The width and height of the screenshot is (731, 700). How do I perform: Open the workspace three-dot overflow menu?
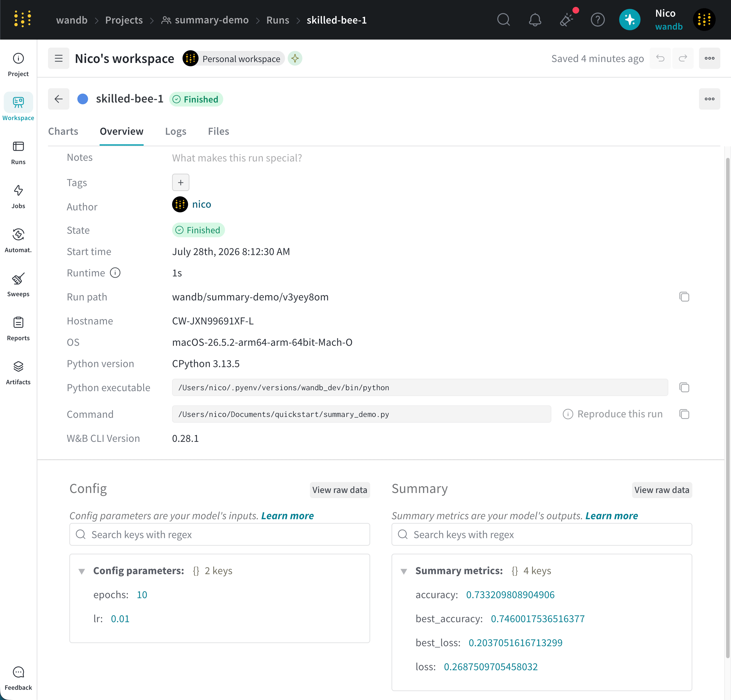[x=709, y=58]
